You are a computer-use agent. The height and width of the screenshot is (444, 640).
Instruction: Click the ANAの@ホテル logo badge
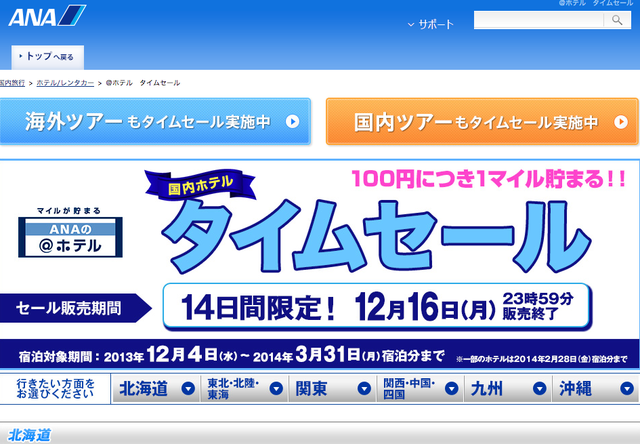click(70, 237)
